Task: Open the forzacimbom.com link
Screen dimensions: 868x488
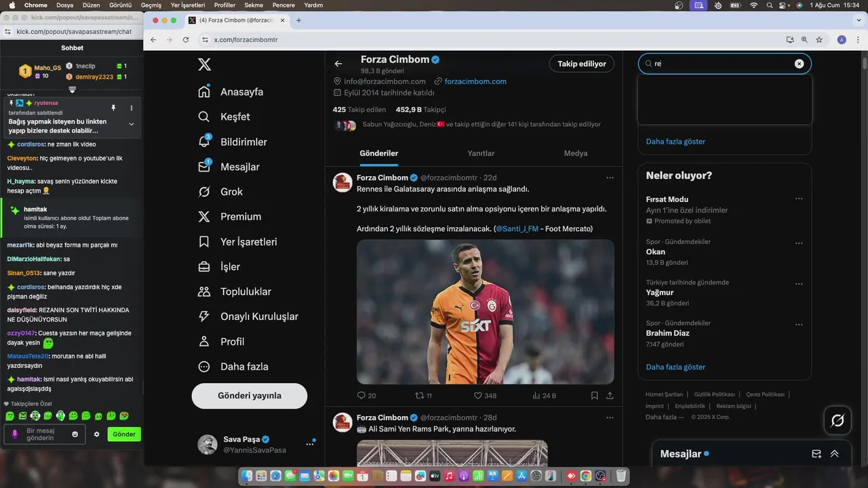Action: [475, 81]
